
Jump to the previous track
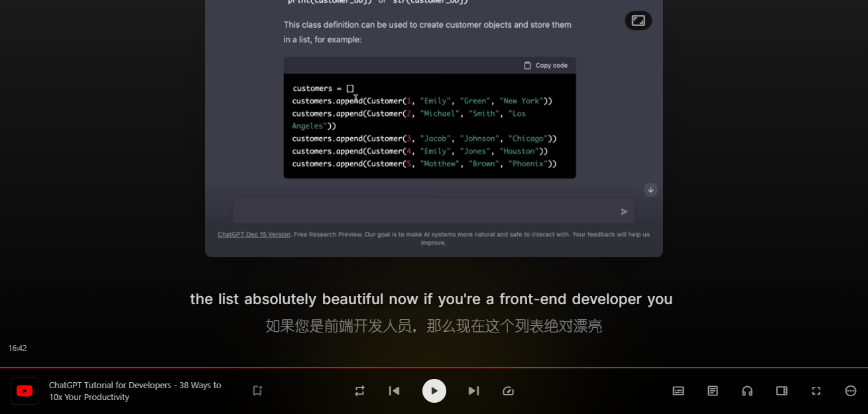394,391
